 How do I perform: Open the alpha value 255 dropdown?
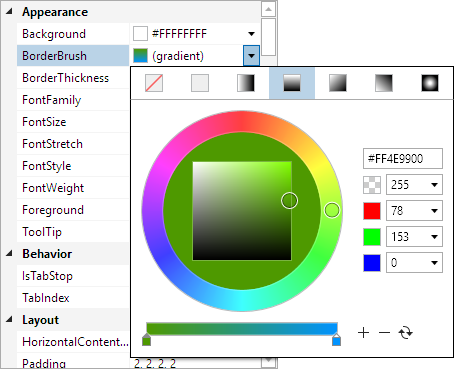tap(434, 185)
